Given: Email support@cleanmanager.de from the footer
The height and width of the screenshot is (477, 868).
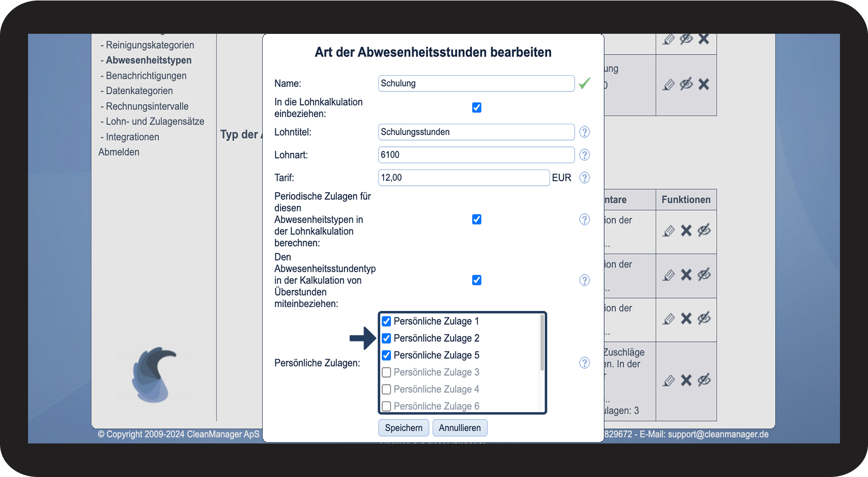Looking at the screenshot, I should [x=718, y=434].
